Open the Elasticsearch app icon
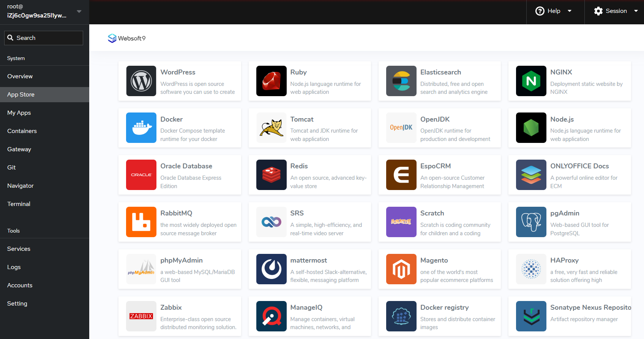The width and height of the screenshot is (644, 339). click(401, 81)
